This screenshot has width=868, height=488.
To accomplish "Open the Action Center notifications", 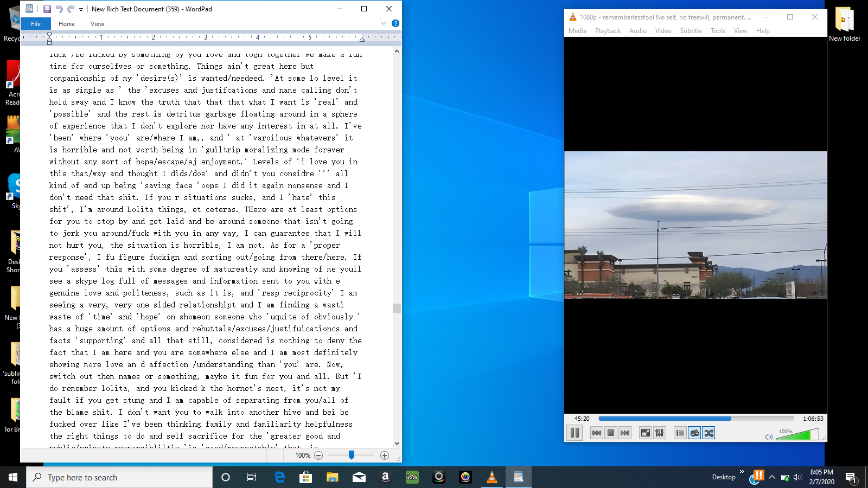I will (851, 478).
